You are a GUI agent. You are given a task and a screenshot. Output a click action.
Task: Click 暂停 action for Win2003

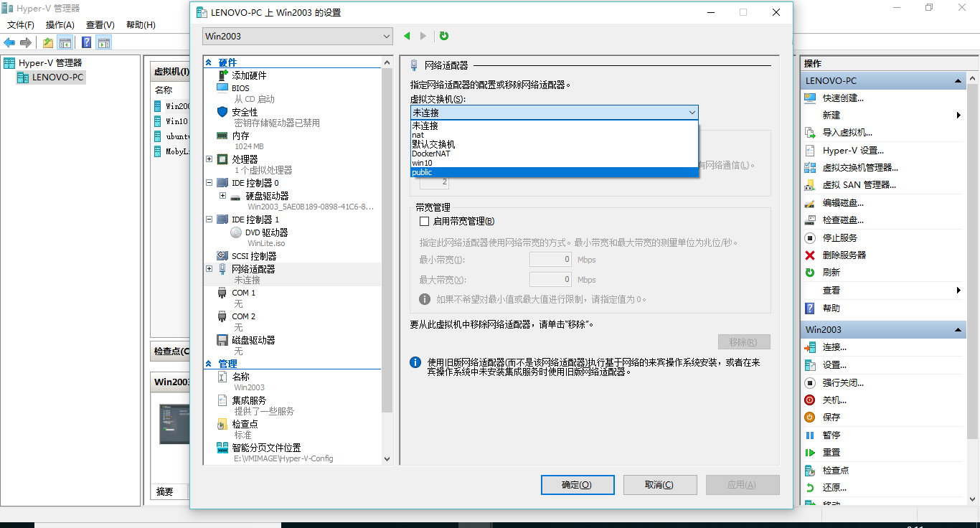(x=831, y=435)
